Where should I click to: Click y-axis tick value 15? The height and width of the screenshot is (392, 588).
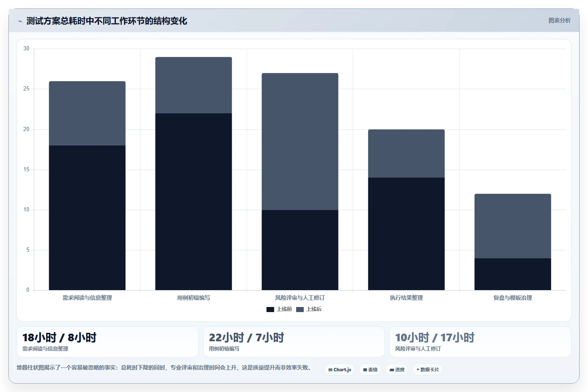[26, 170]
